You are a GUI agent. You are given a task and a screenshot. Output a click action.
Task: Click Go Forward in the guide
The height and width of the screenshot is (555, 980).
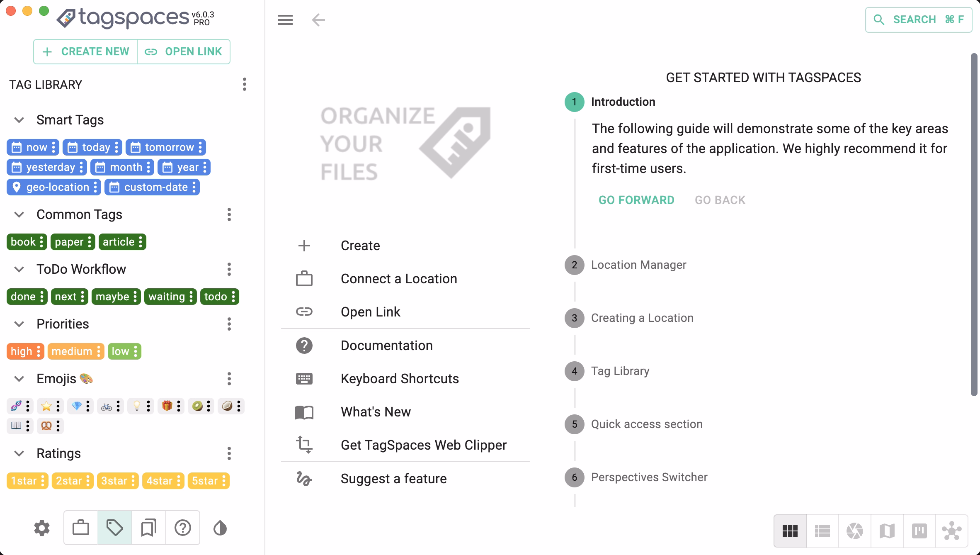coord(636,200)
